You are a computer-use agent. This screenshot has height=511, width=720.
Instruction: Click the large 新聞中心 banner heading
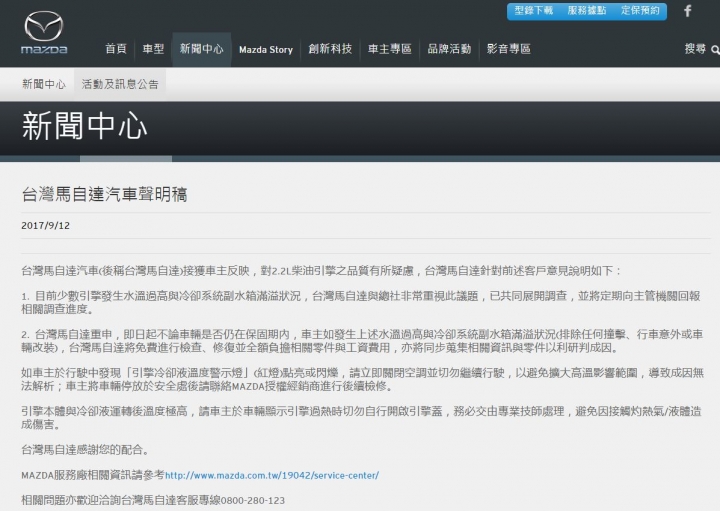[84, 126]
